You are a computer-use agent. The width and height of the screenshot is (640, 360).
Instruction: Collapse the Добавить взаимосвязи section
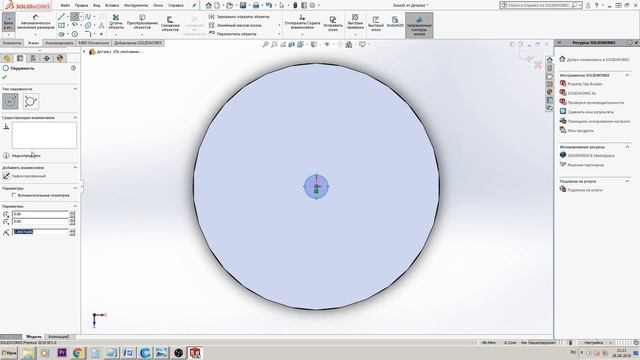coord(75,167)
